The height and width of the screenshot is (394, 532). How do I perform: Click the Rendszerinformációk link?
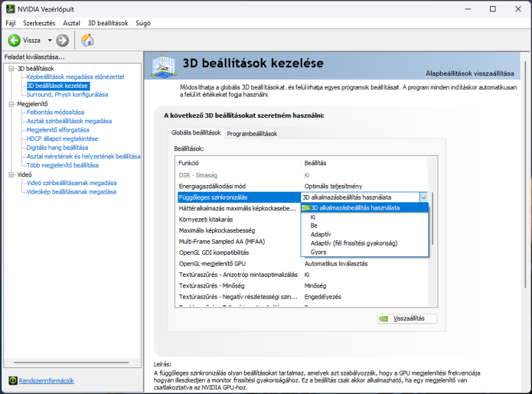pyautogui.click(x=47, y=381)
